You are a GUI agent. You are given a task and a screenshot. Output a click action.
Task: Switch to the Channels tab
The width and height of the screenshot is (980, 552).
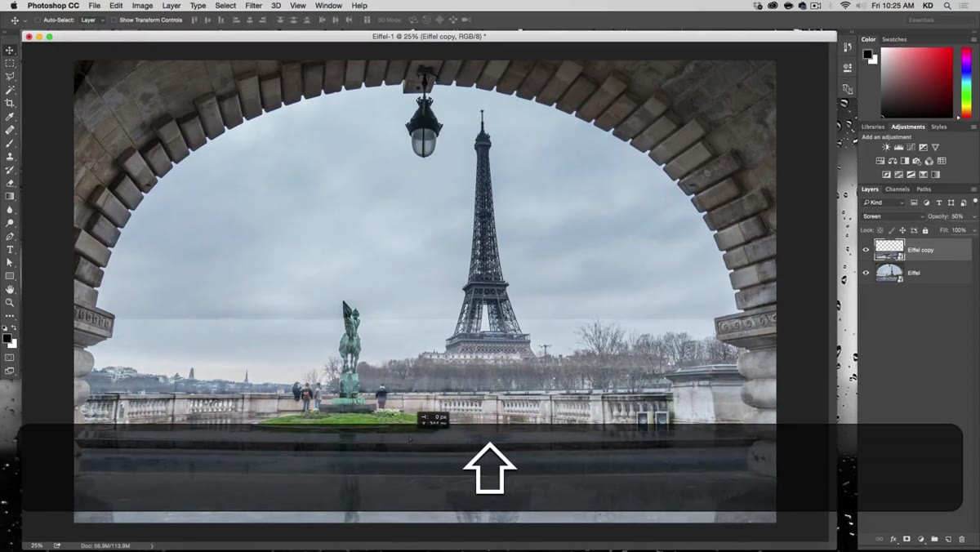tap(898, 189)
